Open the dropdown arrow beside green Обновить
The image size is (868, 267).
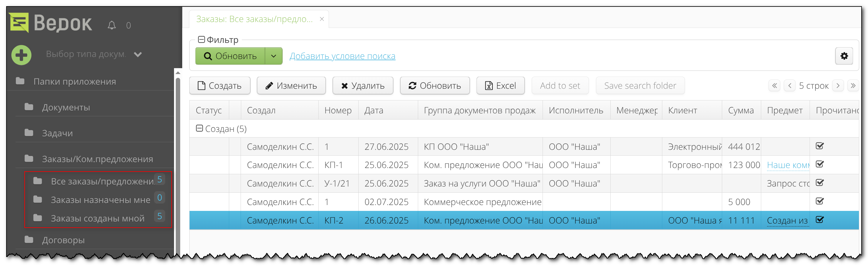[x=273, y=56]
